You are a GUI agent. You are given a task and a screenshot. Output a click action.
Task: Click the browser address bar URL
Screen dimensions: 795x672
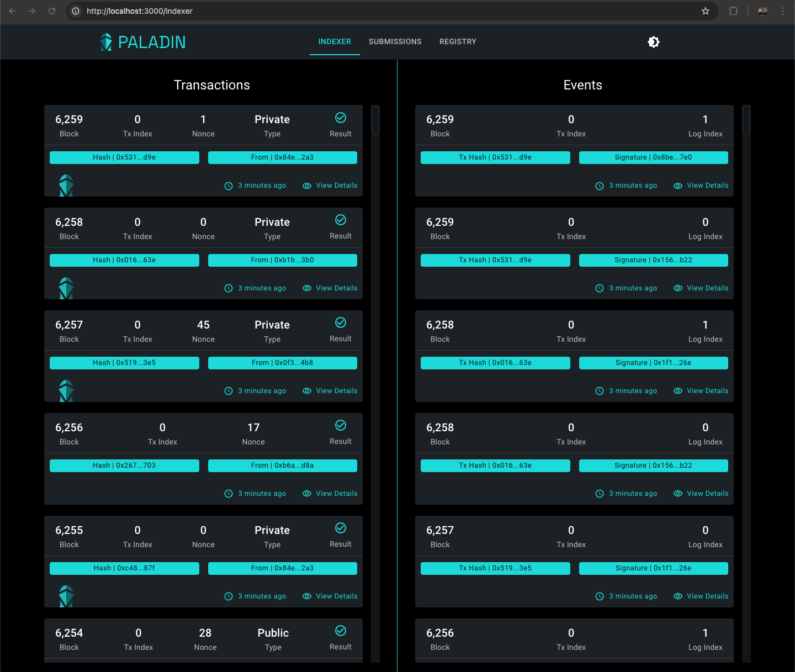click(x=140, y=11)
